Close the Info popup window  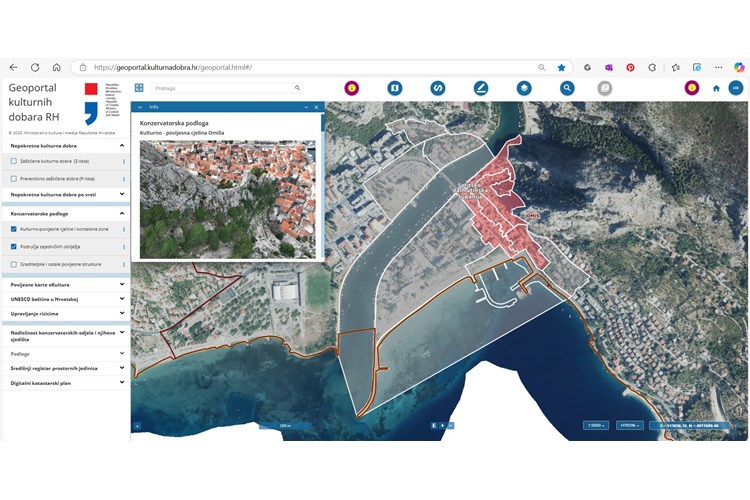pyautogui.click(x=316, y=106)
